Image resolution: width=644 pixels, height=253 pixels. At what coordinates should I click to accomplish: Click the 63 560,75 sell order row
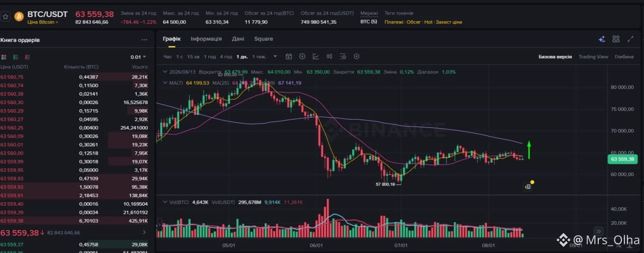click(x=74, y=77)
